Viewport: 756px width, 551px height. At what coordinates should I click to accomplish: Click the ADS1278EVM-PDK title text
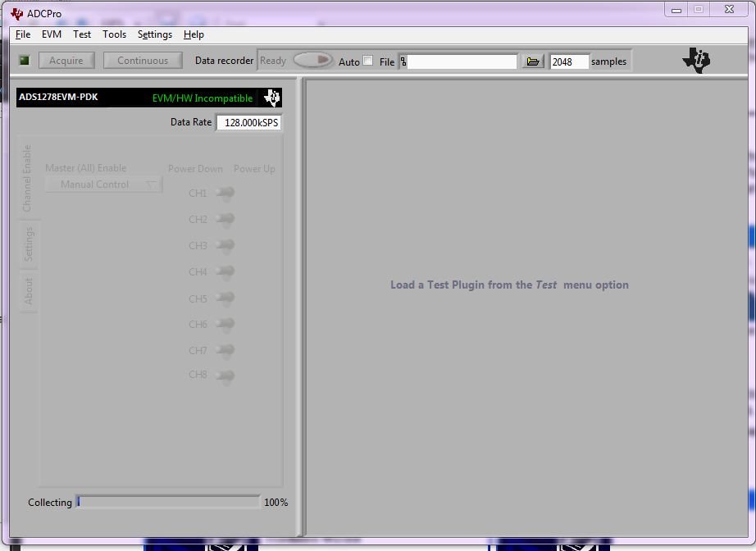pos(58,97)
